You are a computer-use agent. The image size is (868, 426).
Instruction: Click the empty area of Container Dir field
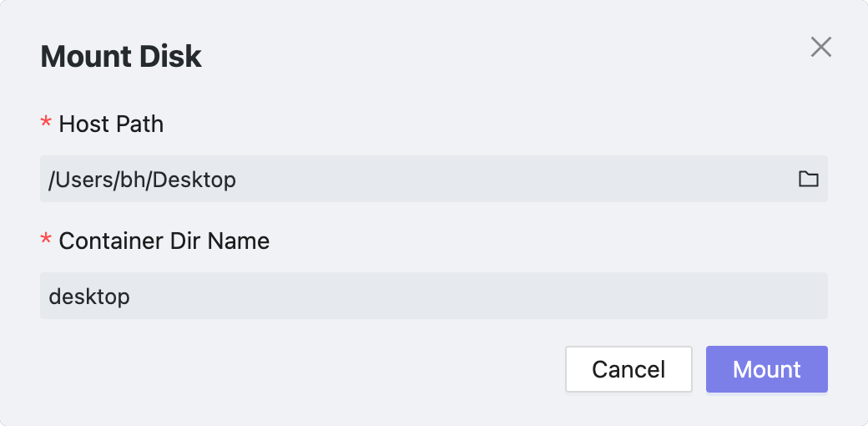click(x=501, y=296)
